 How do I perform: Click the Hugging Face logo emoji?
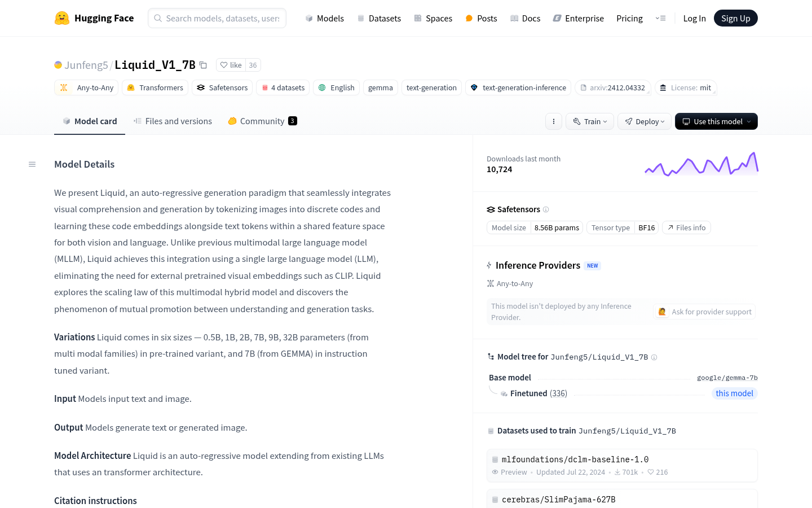pyautogui.click(x=62, y=18)
